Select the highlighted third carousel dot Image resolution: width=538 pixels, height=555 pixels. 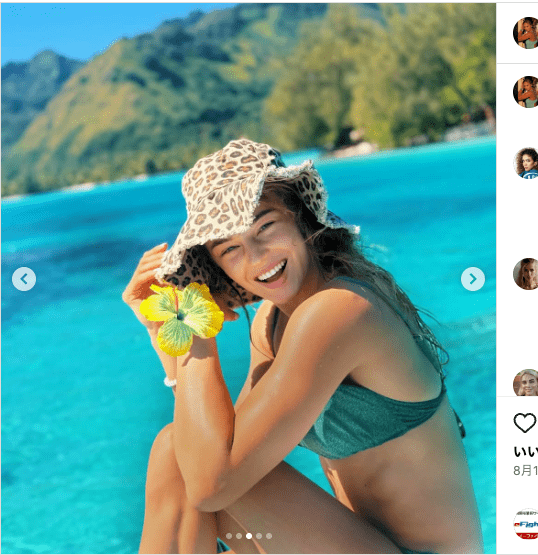(249, 536)
